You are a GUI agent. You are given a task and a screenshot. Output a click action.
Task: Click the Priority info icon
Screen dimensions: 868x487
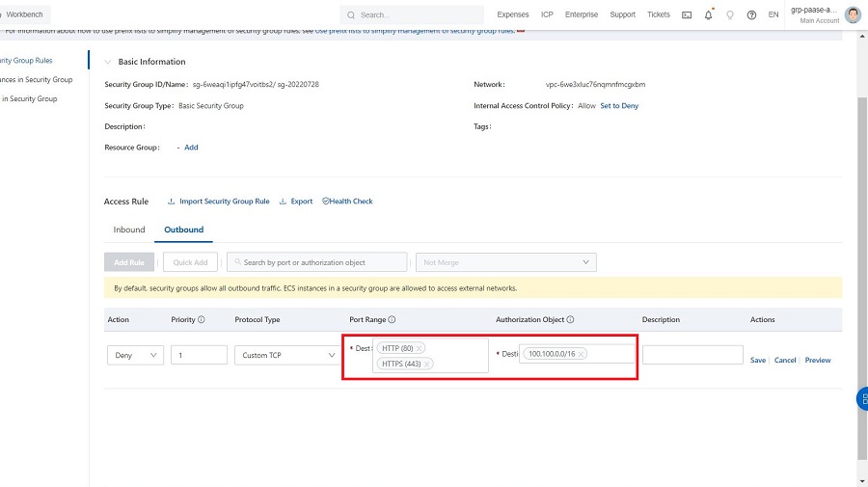click(x=201, y=319)
